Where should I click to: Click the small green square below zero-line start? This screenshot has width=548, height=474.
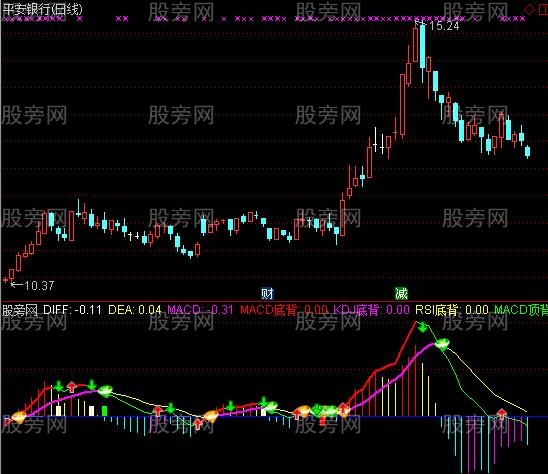click(104, 411)
